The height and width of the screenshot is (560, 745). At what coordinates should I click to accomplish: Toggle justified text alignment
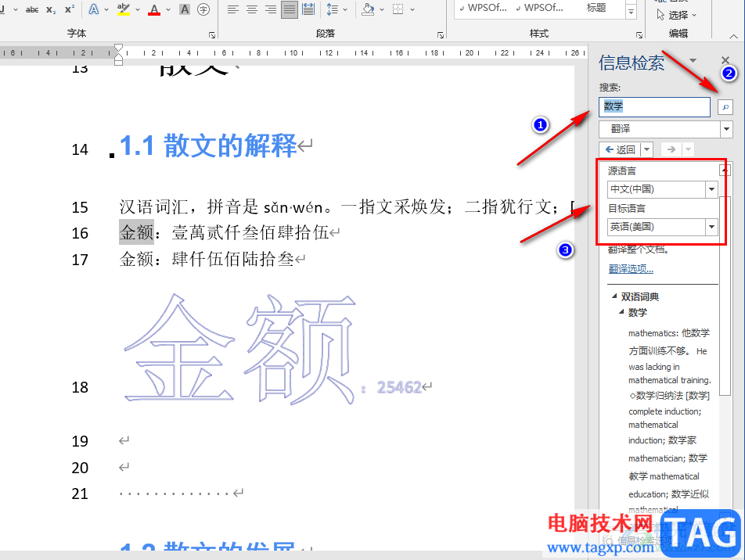(289, 9)
